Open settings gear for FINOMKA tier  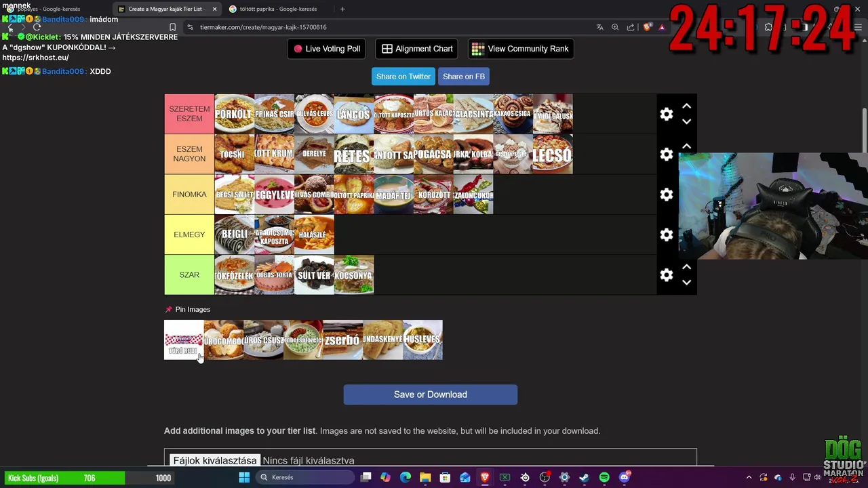point(667,195)
